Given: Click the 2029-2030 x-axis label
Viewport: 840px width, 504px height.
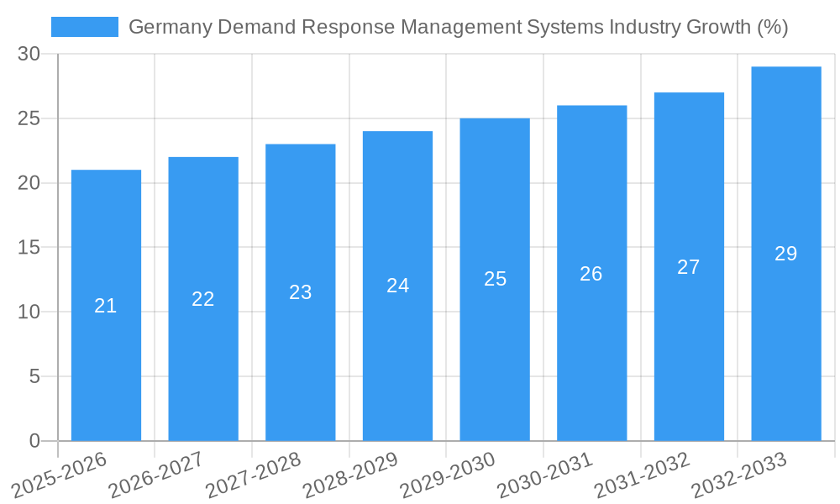Looking at the screenshot, I should (x=448, y=475).
